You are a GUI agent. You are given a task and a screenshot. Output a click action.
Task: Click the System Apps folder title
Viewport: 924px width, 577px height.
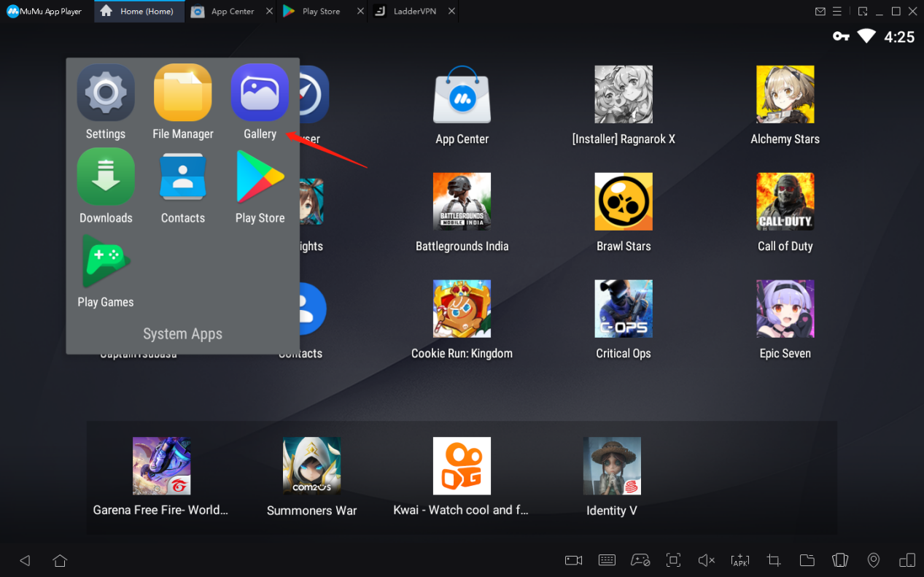click(x=182, y=334)
